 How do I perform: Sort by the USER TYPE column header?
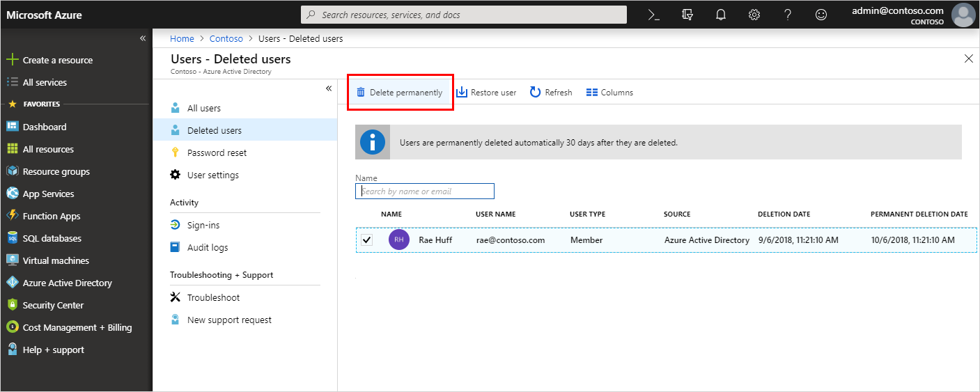[x=588, y=214]
